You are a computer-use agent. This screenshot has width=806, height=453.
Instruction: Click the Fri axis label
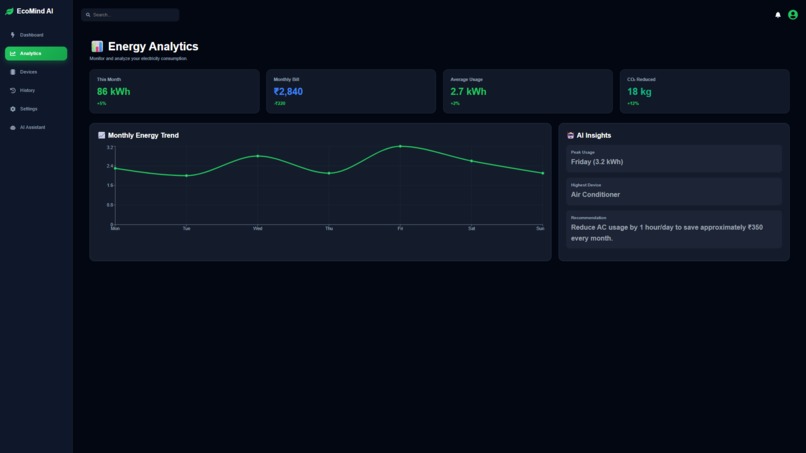[400, 228]
